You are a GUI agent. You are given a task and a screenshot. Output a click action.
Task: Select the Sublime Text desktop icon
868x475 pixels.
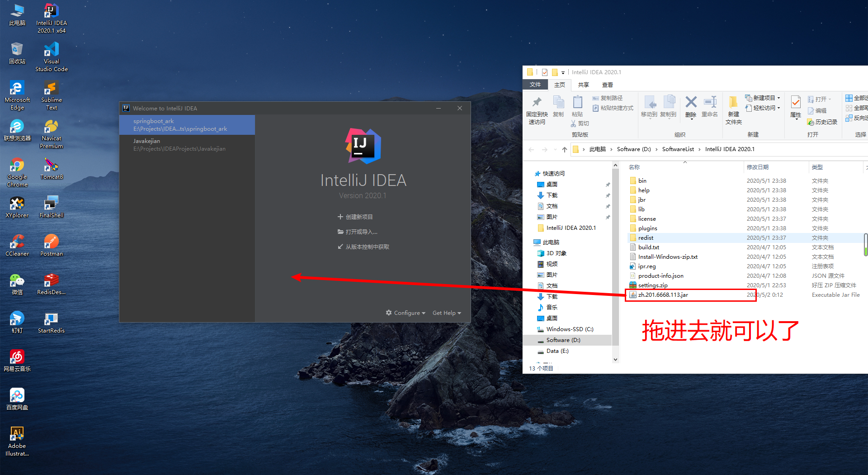tap(52, 95)
